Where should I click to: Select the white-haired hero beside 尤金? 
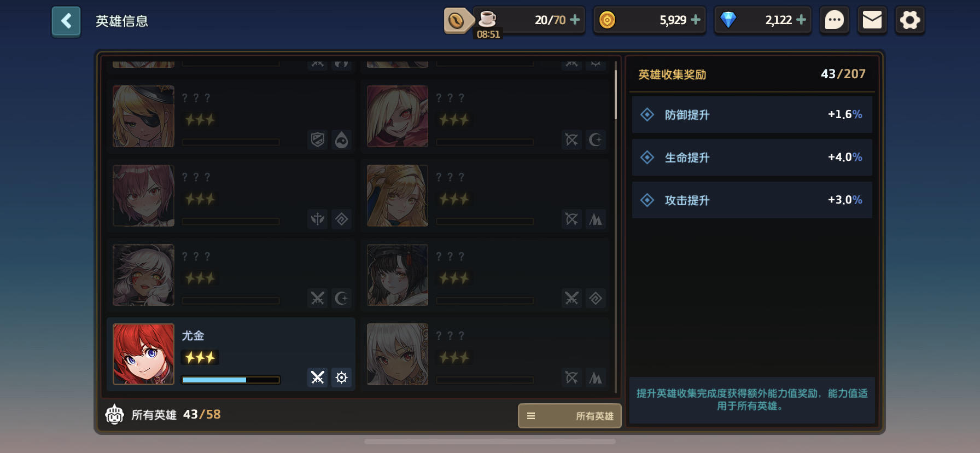point(398,354)
